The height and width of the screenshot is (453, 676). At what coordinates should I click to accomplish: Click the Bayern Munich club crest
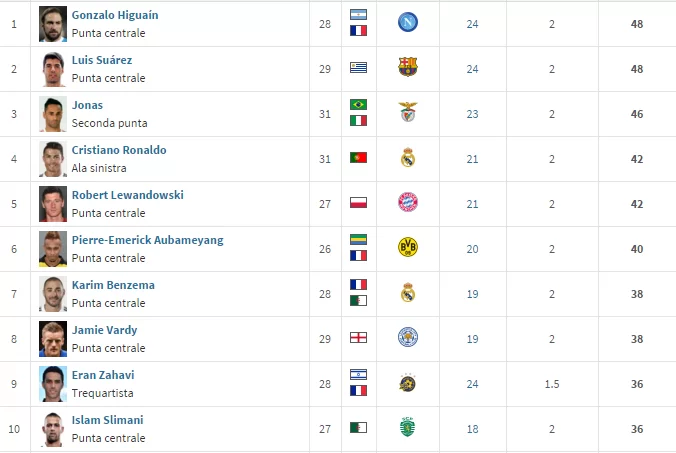pyautogui.click(x=407, y=202)
